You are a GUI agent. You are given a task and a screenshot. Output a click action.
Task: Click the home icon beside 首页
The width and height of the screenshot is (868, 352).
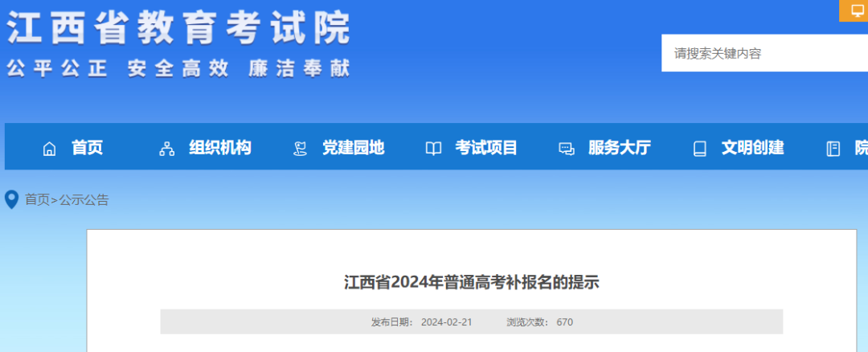(x=49, y=149)
